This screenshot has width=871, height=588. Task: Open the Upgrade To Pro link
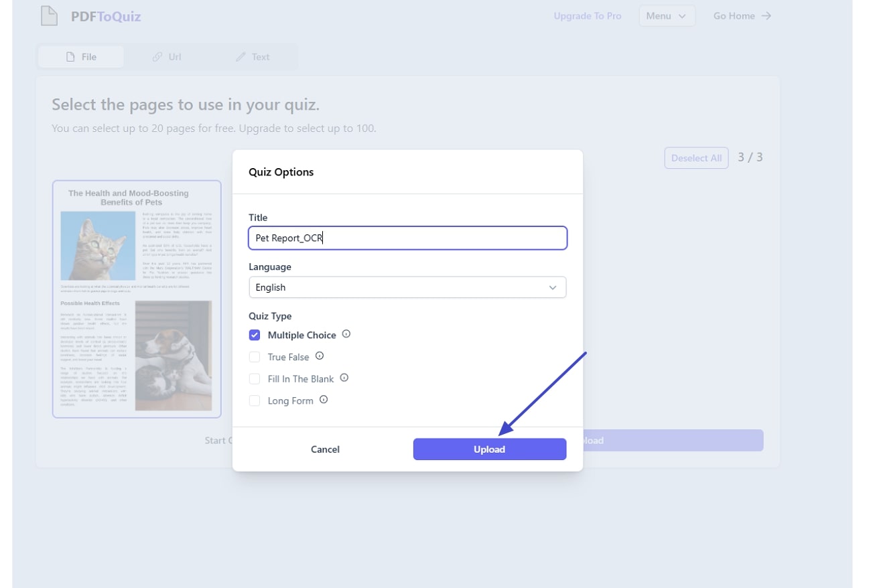point(588,16)
